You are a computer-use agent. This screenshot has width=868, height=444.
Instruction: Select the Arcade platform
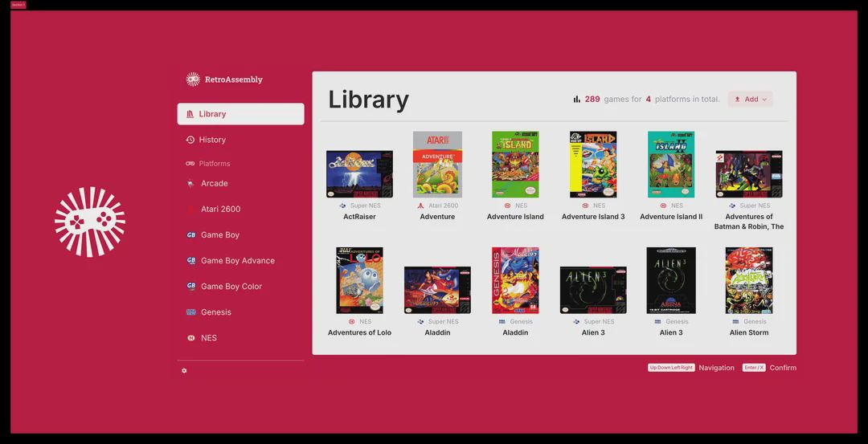241,184
